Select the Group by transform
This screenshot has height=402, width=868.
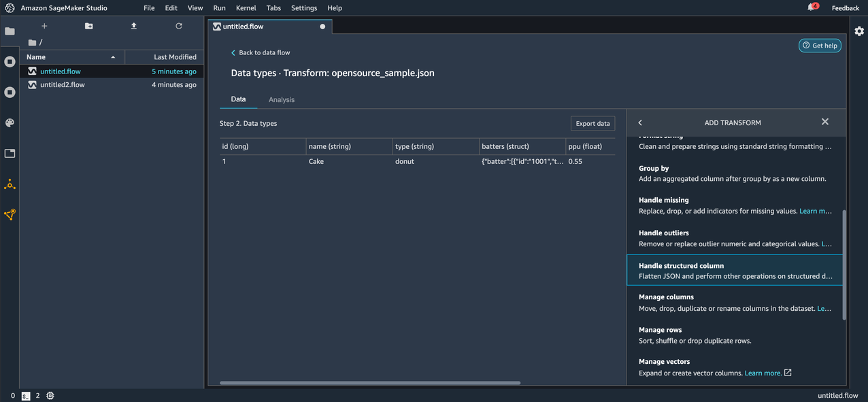[x=735, y=173]
